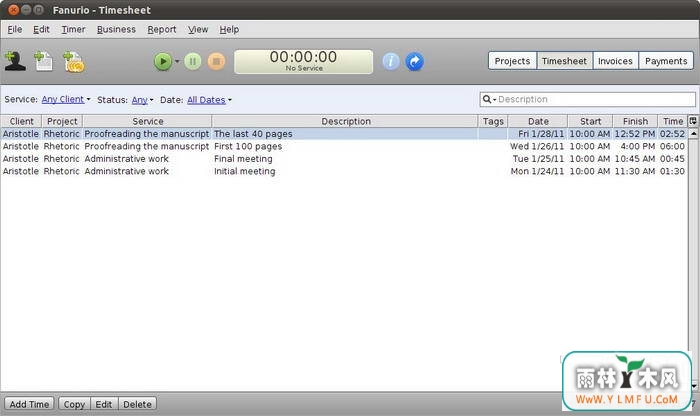Open the Report menu
This screenshot has height=416, width=700.
162,29
